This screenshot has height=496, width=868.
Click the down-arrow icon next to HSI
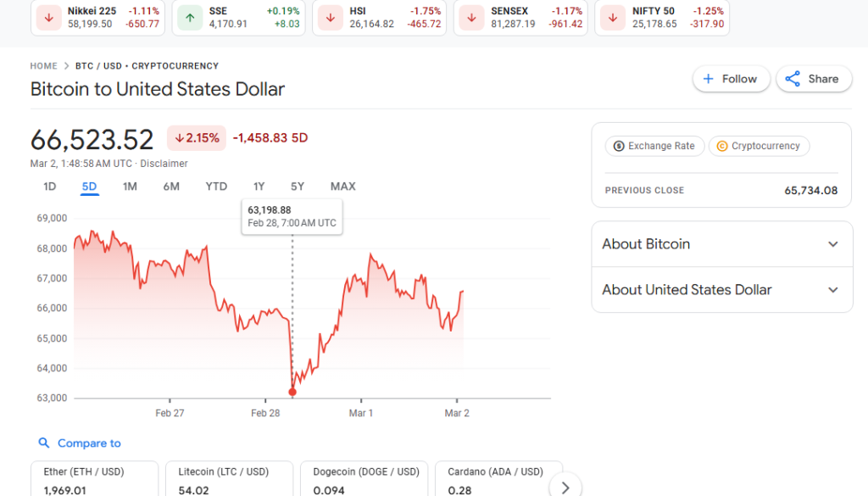[330, 17]
